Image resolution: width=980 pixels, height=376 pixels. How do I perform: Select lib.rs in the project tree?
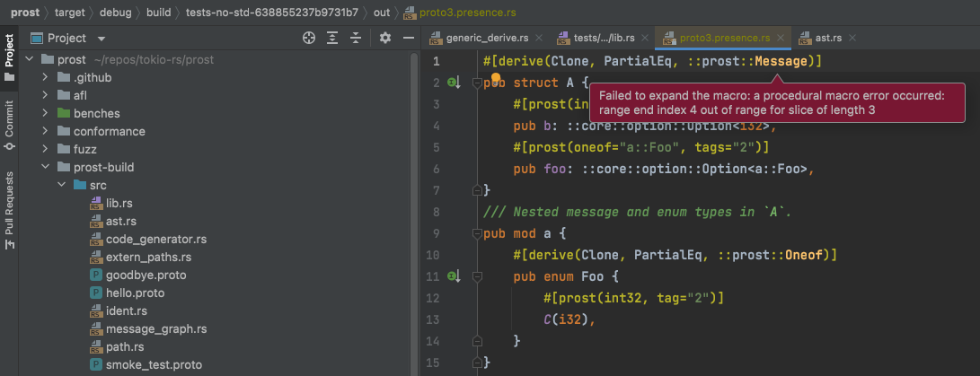[119, 203]
